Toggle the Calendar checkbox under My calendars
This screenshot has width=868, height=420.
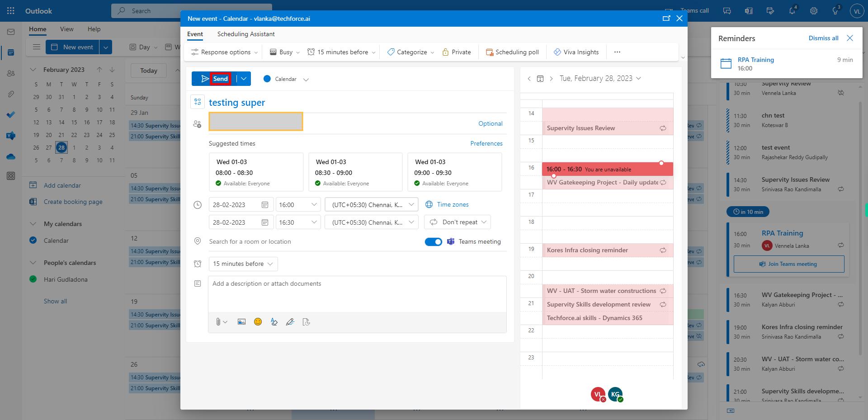(x=33, y=240)
